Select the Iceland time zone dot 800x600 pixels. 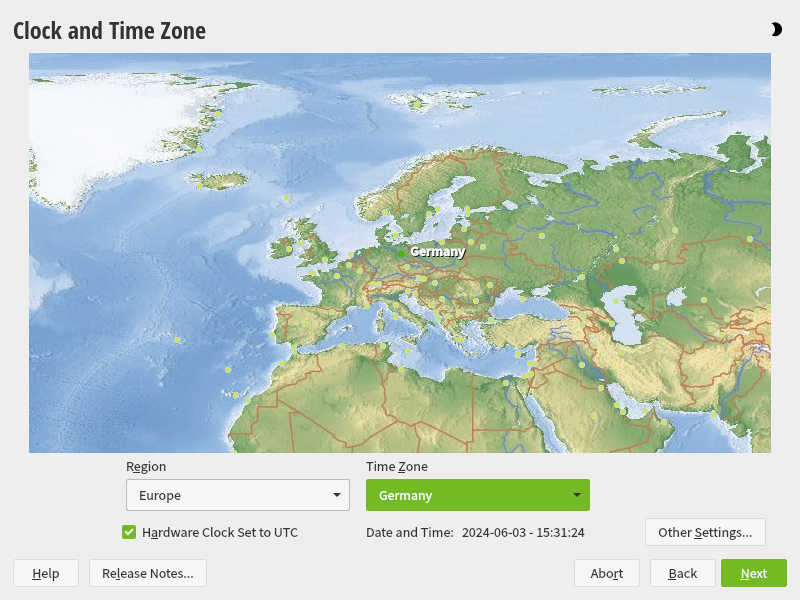pos(200,185)
